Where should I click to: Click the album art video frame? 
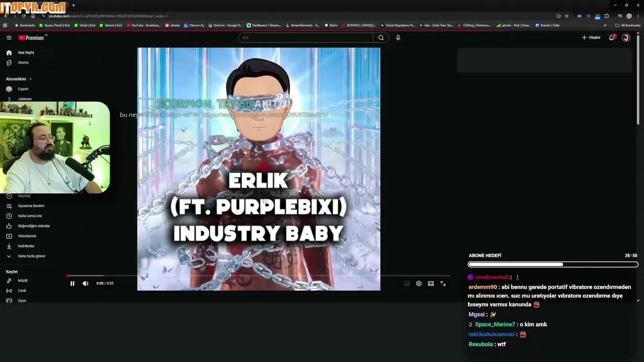tap(259, 169)
